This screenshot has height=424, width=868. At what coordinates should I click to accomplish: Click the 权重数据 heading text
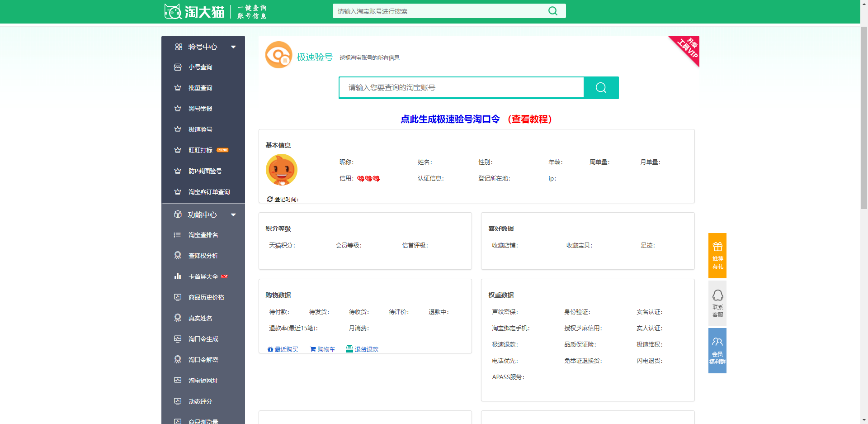coord(501,295)
